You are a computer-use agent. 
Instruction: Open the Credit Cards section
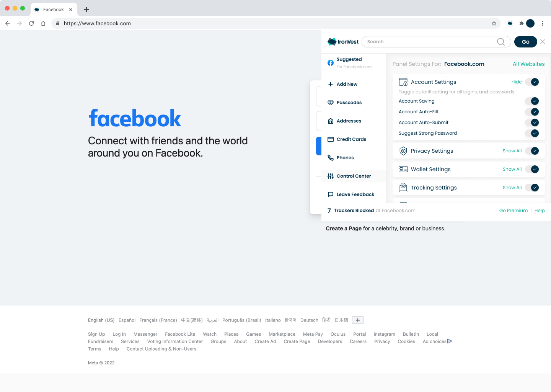354,139
